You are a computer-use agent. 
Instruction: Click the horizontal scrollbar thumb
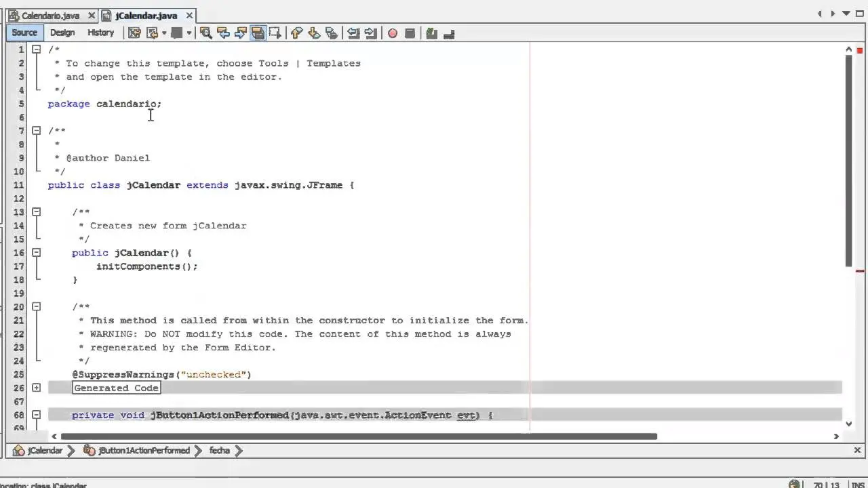coord(358,436)
